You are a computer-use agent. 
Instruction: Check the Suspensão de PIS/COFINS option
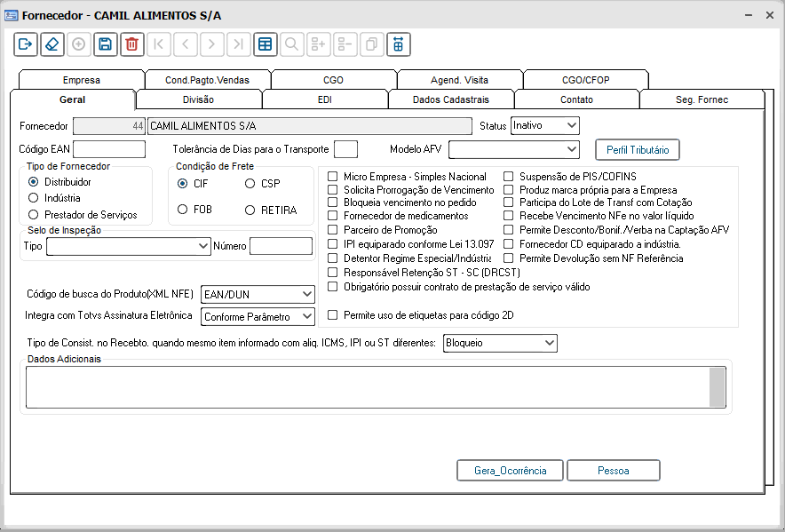[x=509, y=177]
